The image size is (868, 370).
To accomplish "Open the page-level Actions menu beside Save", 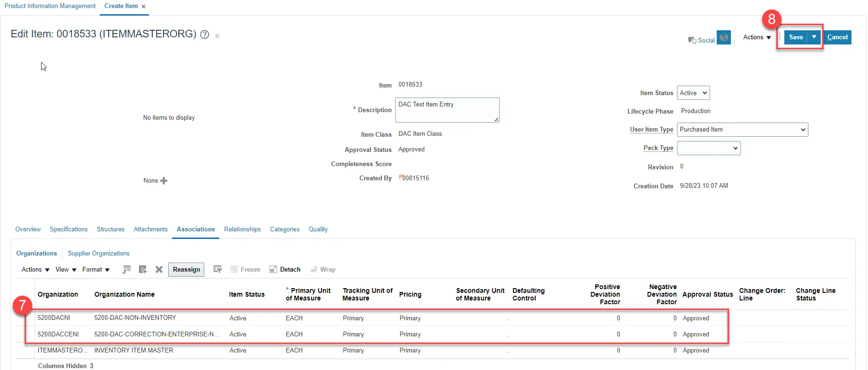I will (x=757, y=37).
